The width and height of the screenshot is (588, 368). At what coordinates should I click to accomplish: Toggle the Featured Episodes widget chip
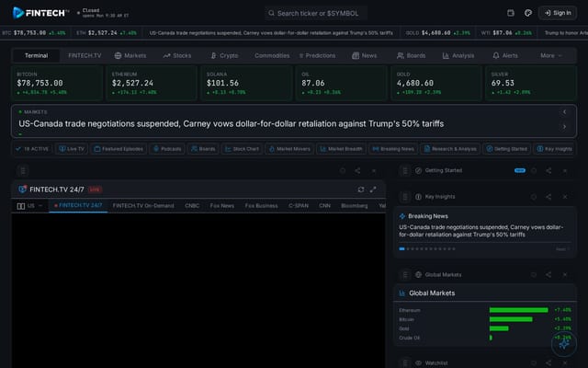119,149
